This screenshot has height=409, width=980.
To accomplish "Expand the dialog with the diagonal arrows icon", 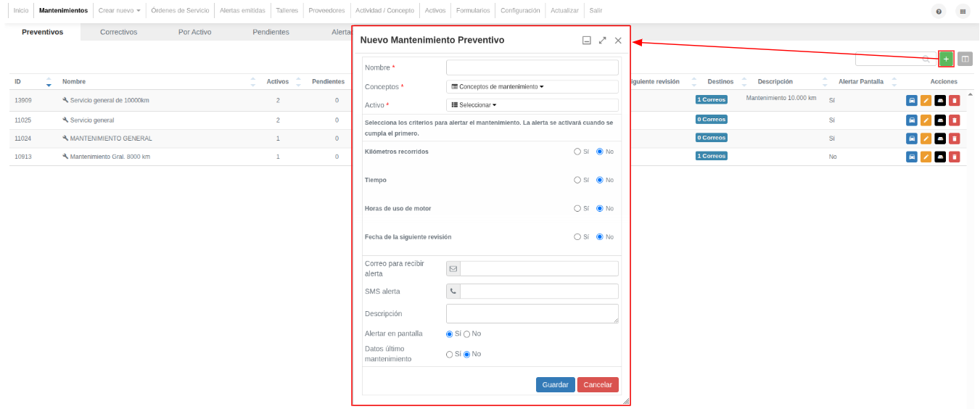I will click(x=603, y=41).
